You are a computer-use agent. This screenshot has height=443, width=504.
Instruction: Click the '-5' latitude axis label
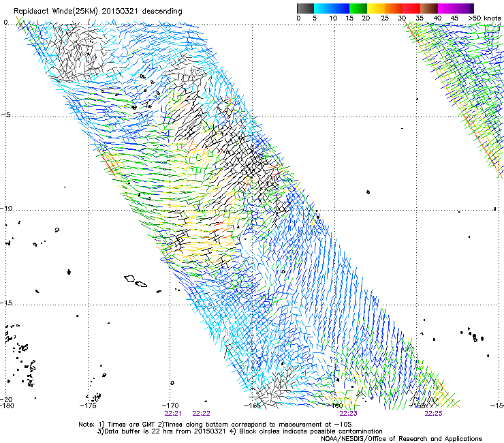pos(5,115)
